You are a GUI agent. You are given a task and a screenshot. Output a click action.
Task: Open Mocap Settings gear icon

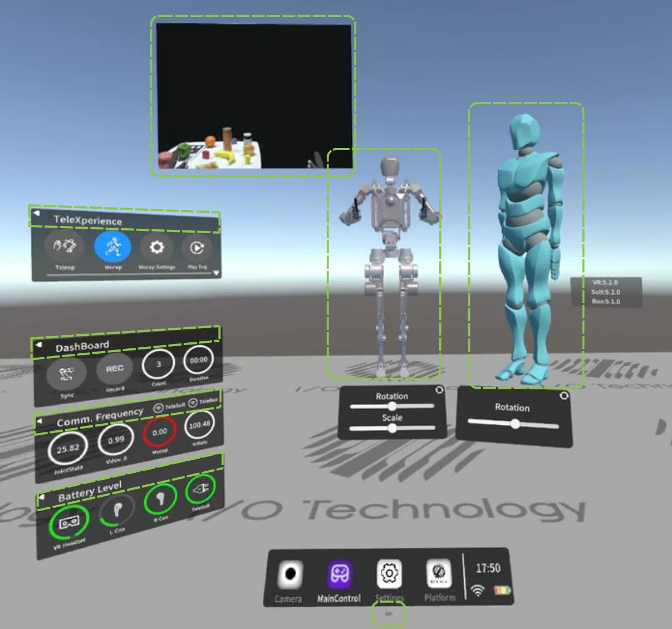click(157, 248)
